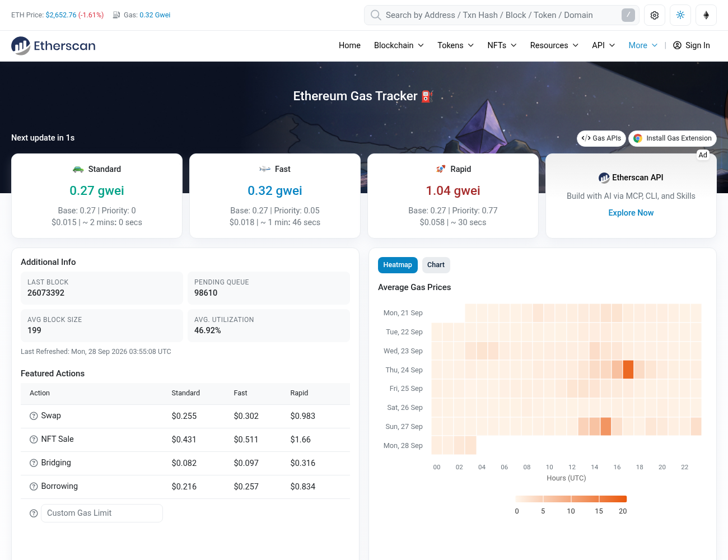Click the darkest heatmap cell on Sun, 27 Sep
728x560 pixels.
(606, 427)
